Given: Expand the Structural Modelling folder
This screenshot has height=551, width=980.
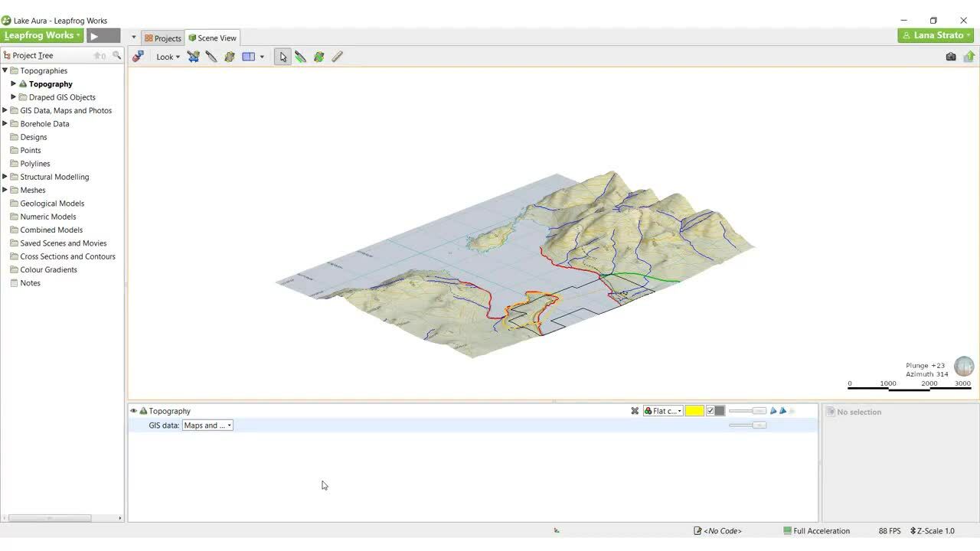Looking at the screenshot, I should 5,177.
